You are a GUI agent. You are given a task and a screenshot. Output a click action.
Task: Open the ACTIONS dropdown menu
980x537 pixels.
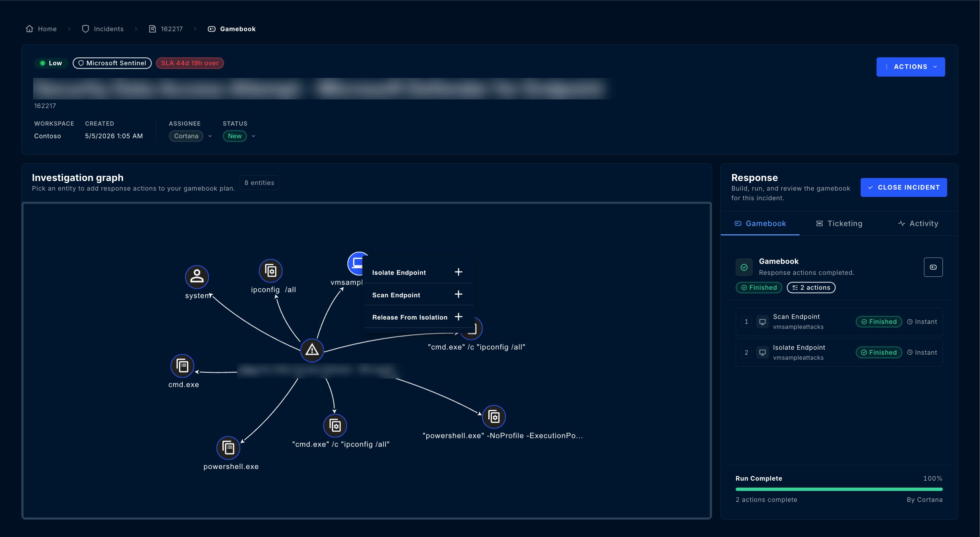pos(910,67)
